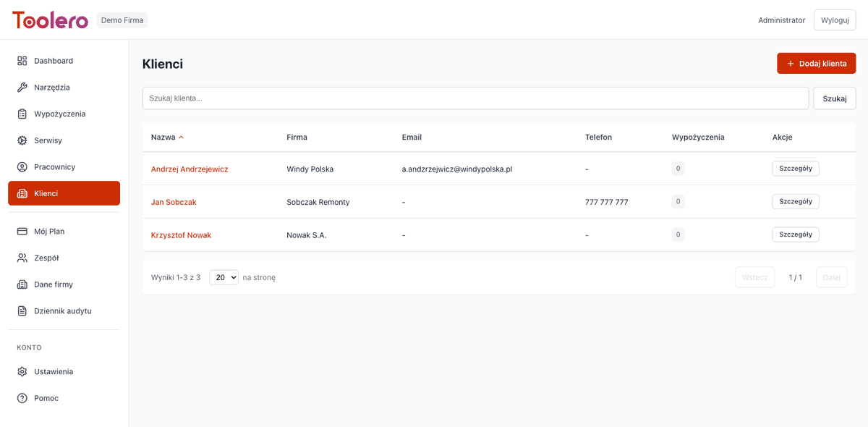
Task: Click the Ustawienia settings gear icon
Action: click(x=22, y=371)
